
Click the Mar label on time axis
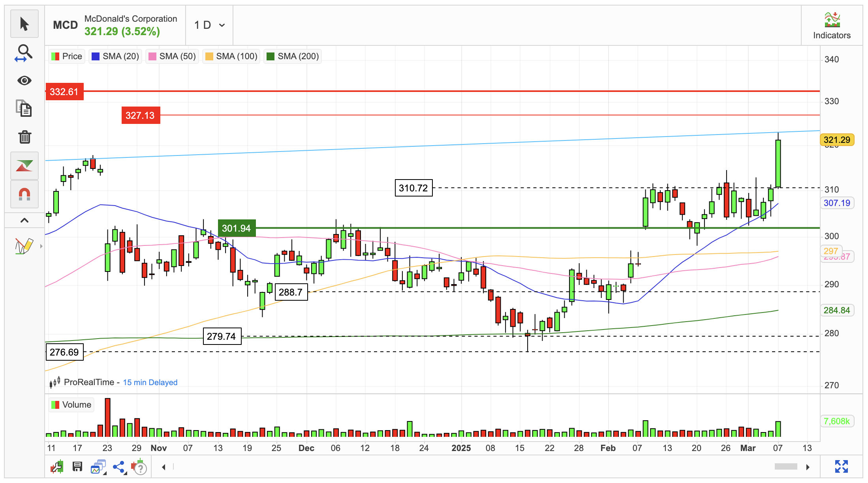748,448
